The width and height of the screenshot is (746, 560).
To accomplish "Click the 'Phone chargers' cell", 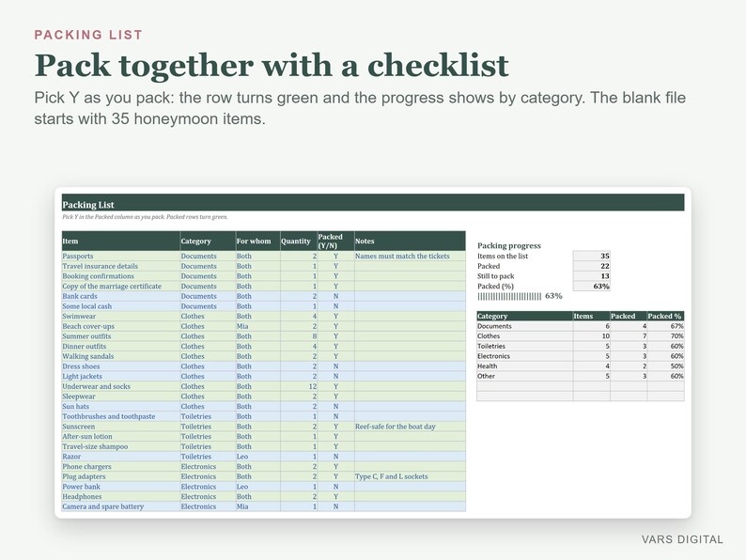I will pyautogui.click(x=121, y=466).
